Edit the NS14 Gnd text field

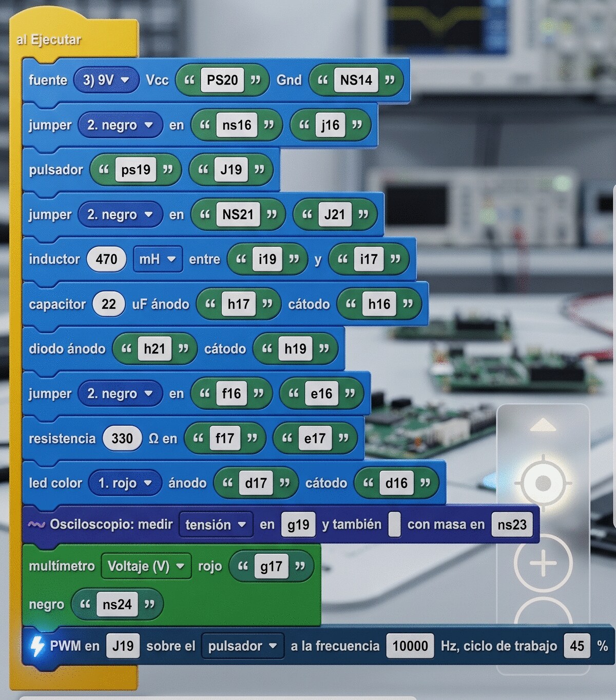pyautogui.click(x=356, y=80)
